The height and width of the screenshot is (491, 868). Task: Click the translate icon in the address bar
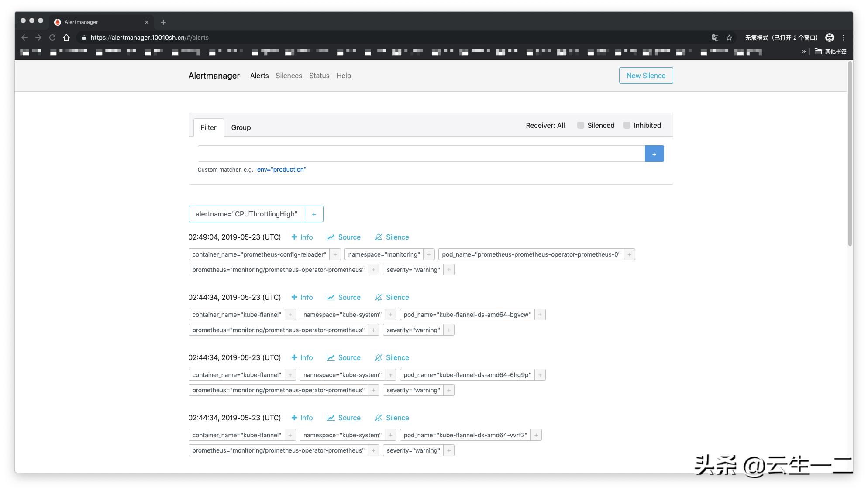pos(715,38)
